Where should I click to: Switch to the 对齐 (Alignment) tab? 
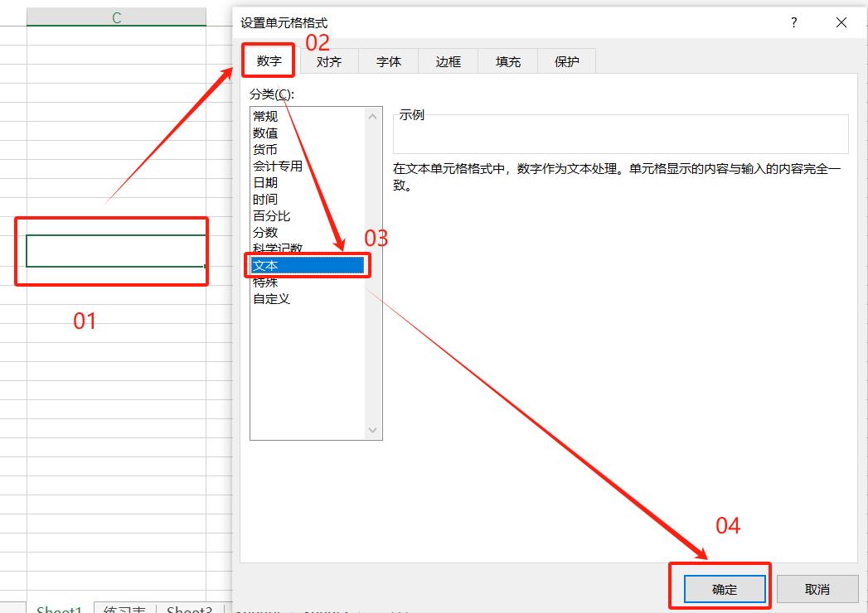[x=328, y=60]
